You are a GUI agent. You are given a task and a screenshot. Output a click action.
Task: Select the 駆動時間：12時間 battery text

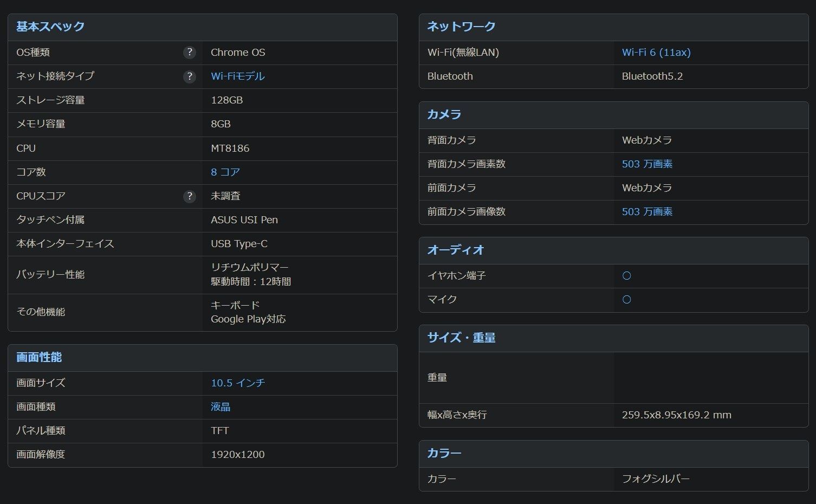click(x=251, y=282)
